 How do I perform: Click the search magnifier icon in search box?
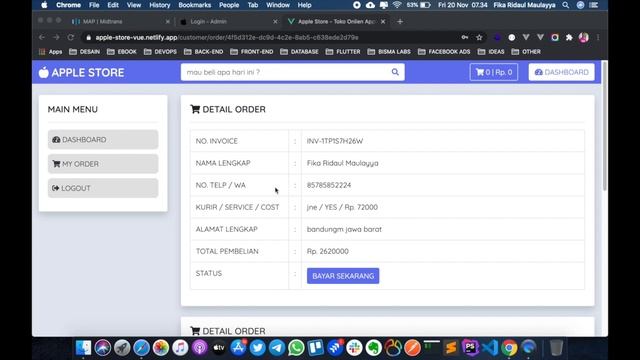click(x=395, y=72)
